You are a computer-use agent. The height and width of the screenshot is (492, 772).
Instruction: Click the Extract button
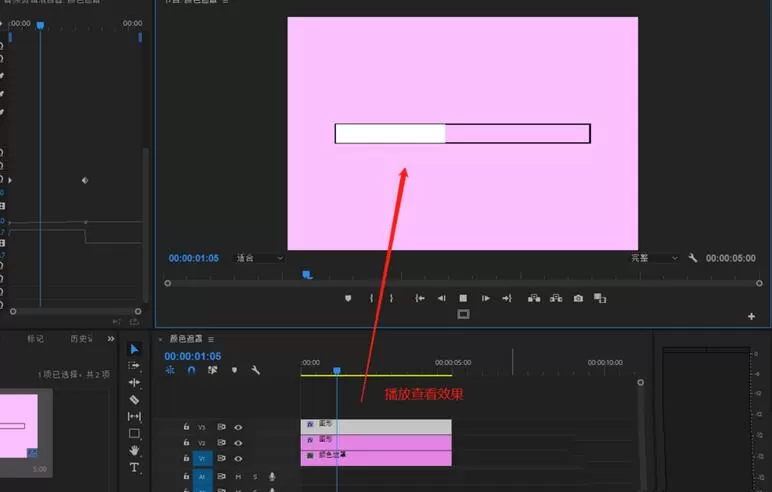(x=556, y=298)
